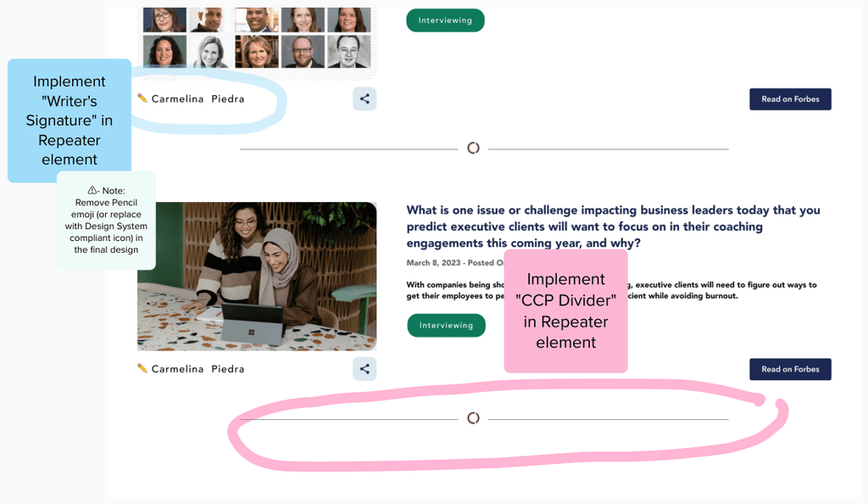Open the article headline about business leader challenges
This screenshot has height=504, width=868.
(x=610, y=227)
